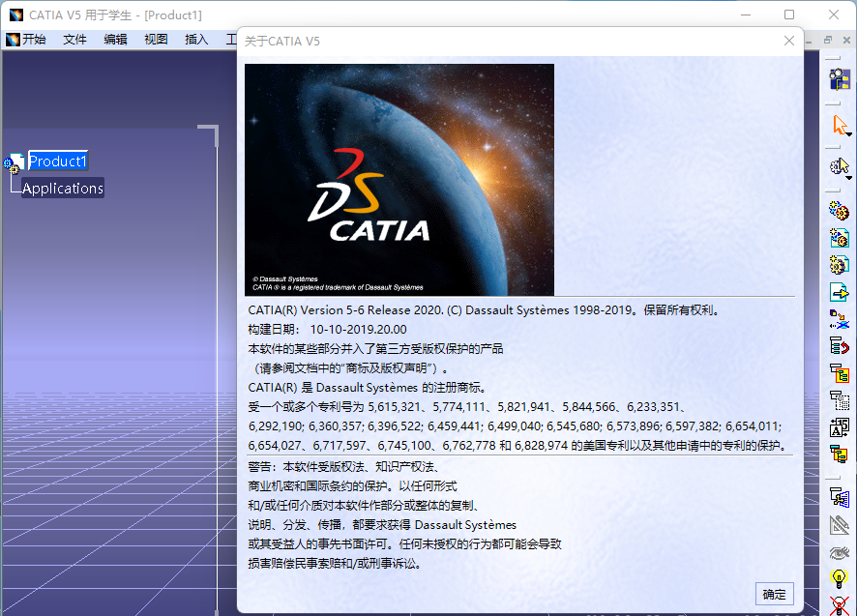Viewport: 857px width, 616px height.
Task: Click the tree icon with blue fan and yellow arrows
Action: pyautogui.click(x=839, y=498)
